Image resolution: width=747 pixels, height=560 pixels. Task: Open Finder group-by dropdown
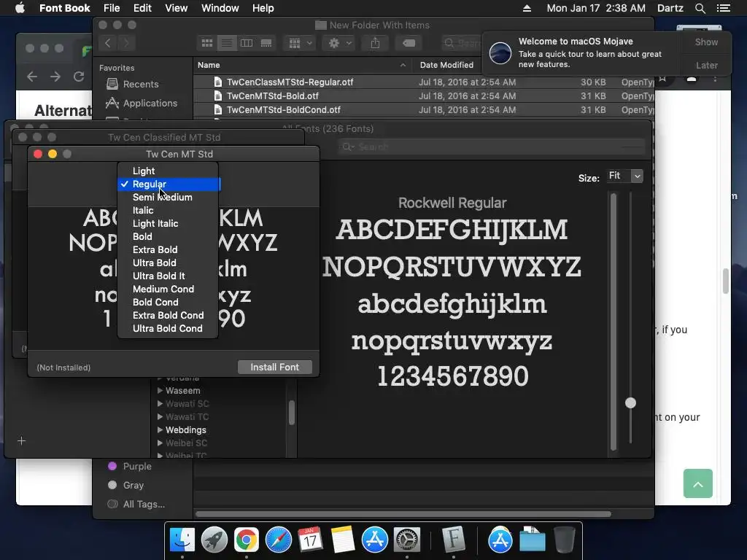coord(300,43)
